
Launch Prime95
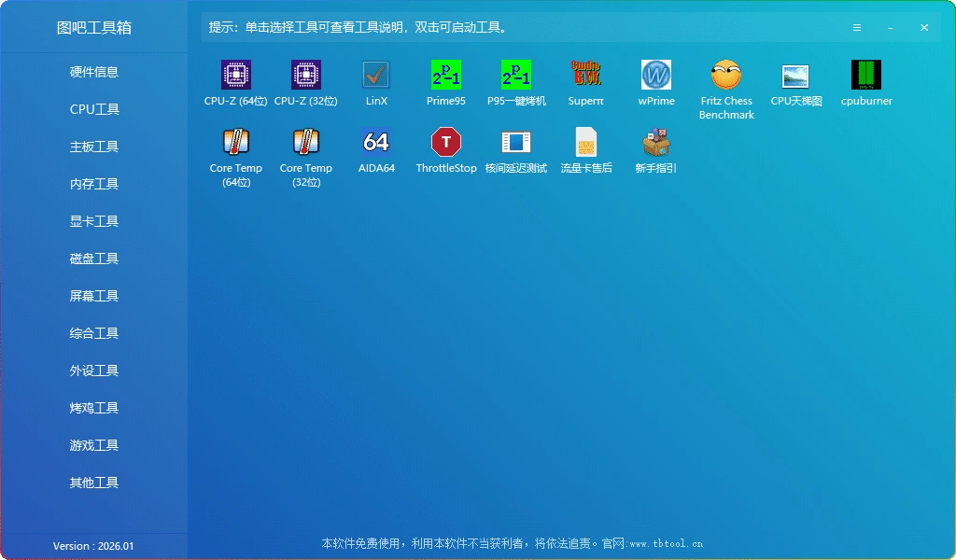click(445, 82)
